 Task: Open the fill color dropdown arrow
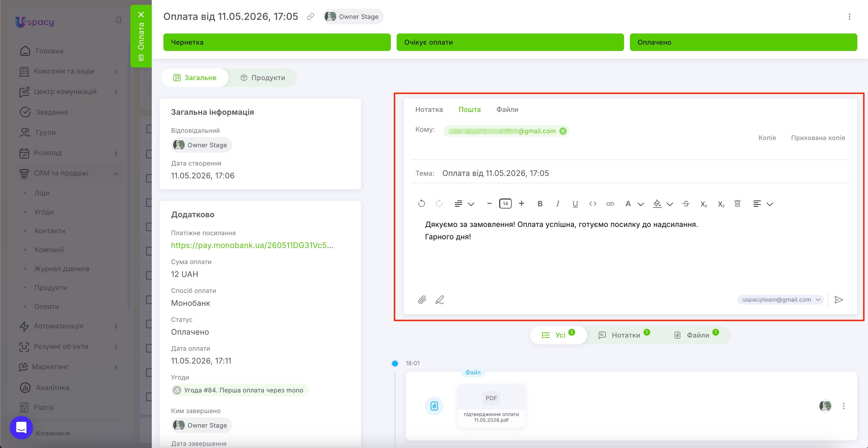pos(670,204)
